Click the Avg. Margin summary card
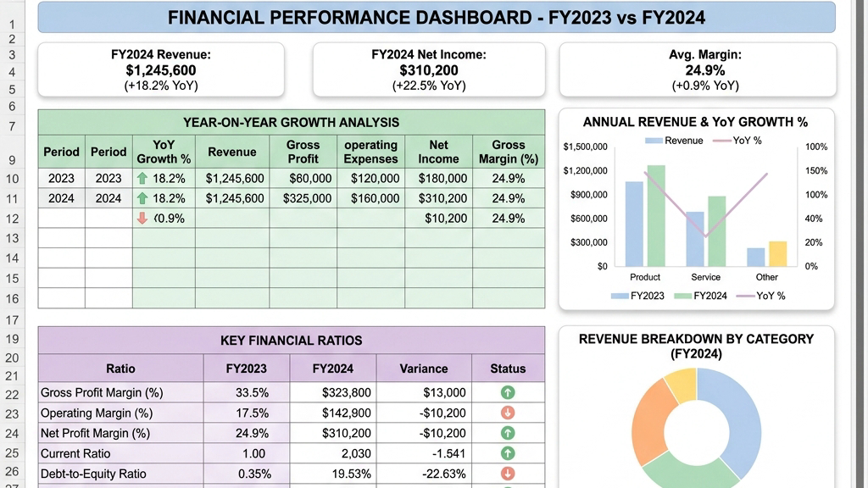The height and width of the screenshot is (488, 868). [698, 69]
